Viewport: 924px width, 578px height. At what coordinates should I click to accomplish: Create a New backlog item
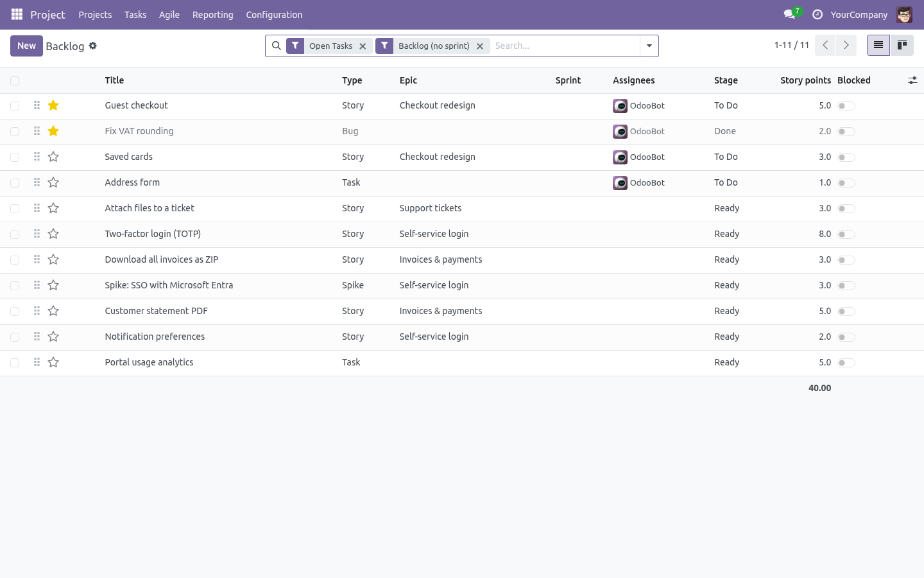(x=26, y=46)
